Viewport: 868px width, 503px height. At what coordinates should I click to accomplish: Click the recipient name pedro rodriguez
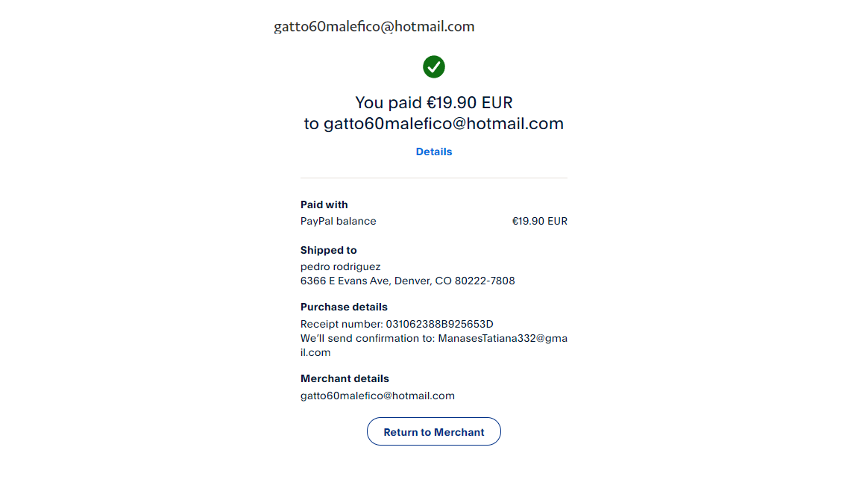340,266
